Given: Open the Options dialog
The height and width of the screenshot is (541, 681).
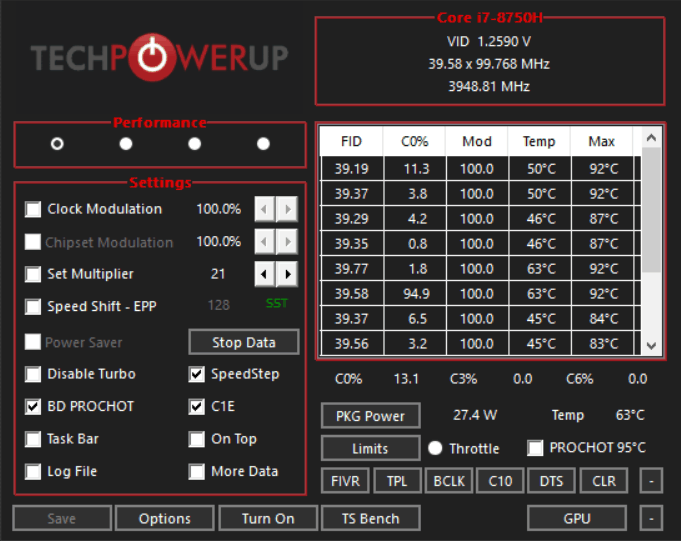Looking at the screenshot, I should click(165, 518).
